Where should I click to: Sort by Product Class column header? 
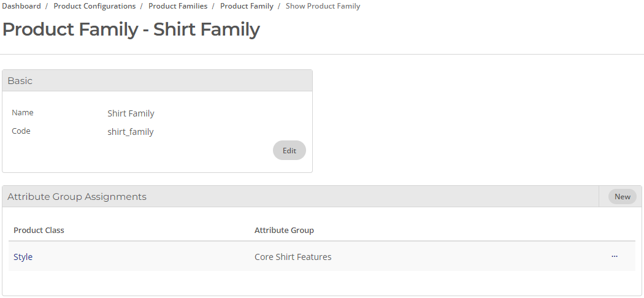click(39, 231)
